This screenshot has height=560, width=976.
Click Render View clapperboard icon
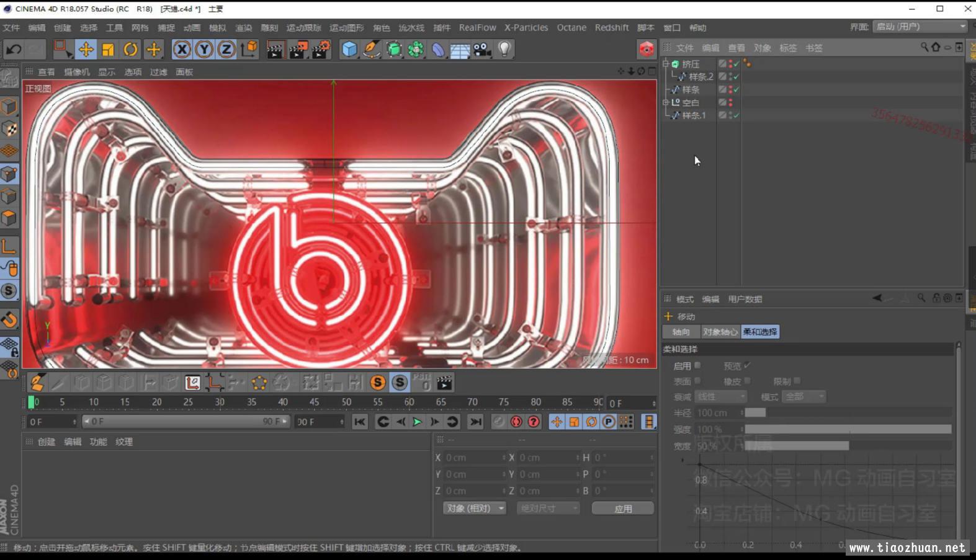coord(275,49)
